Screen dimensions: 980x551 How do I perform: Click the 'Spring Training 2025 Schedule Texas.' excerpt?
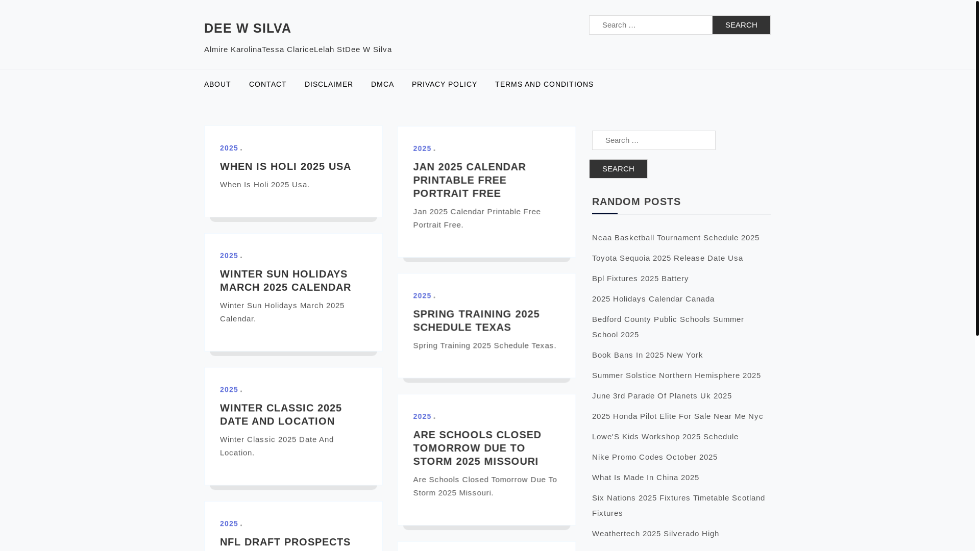tap(484, 345)
